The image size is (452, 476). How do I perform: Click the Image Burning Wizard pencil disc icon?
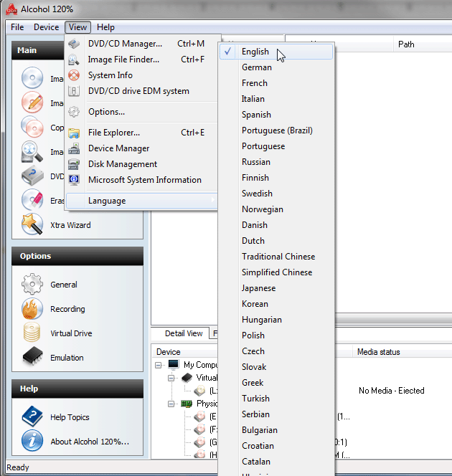click(x=32, y=103)
